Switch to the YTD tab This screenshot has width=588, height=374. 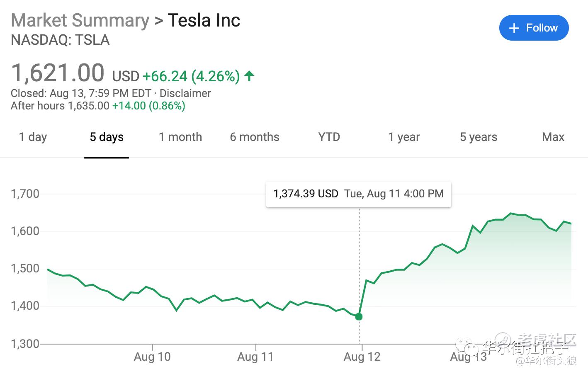pyautogui.click(x=329, y=137)
